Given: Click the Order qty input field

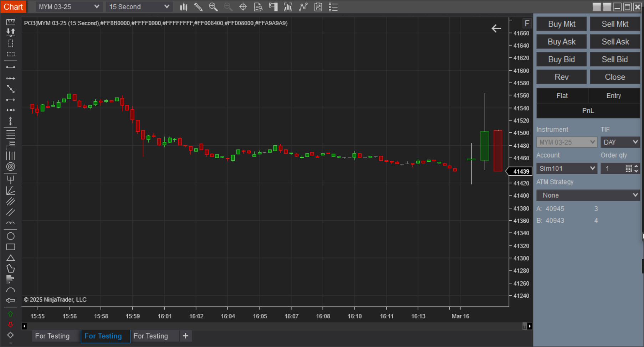Looking at the screenshot, I should pyautogui.click(x=613, y=169).
